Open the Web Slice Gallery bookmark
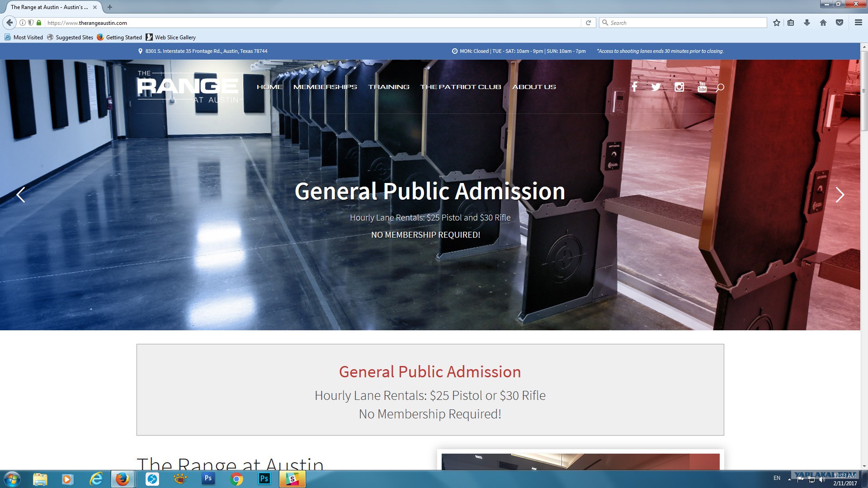The image size is (868, 488). click(171, 38)
